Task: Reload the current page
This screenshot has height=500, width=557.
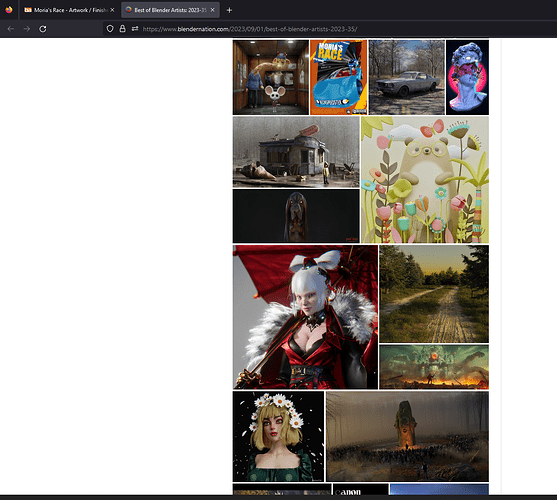Action: pyautogui.click(x=43, y=29)
